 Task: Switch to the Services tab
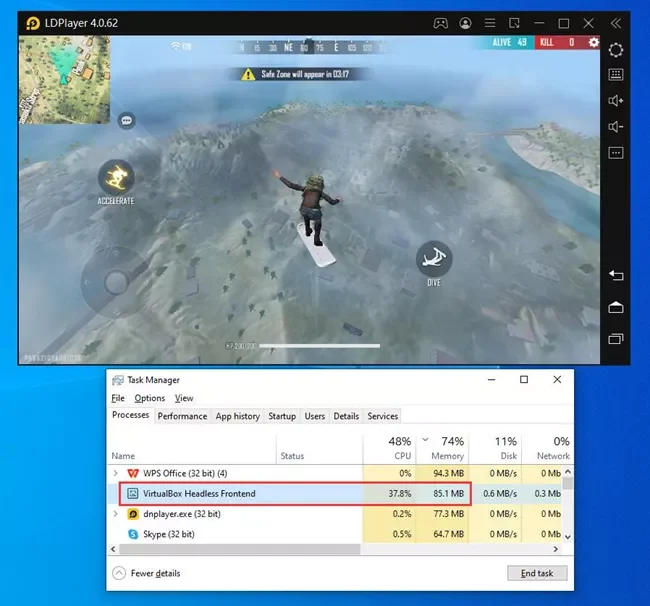(x=383, y=416)
